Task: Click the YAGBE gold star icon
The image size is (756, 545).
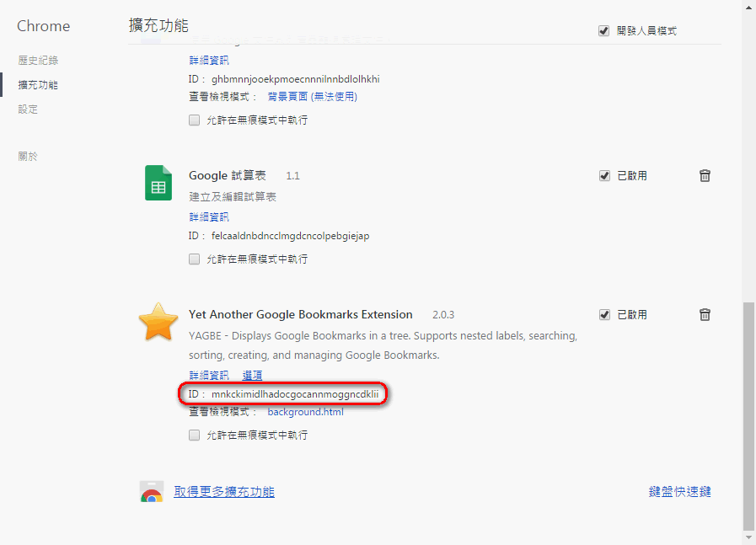Action: click(x=158, y=322)
